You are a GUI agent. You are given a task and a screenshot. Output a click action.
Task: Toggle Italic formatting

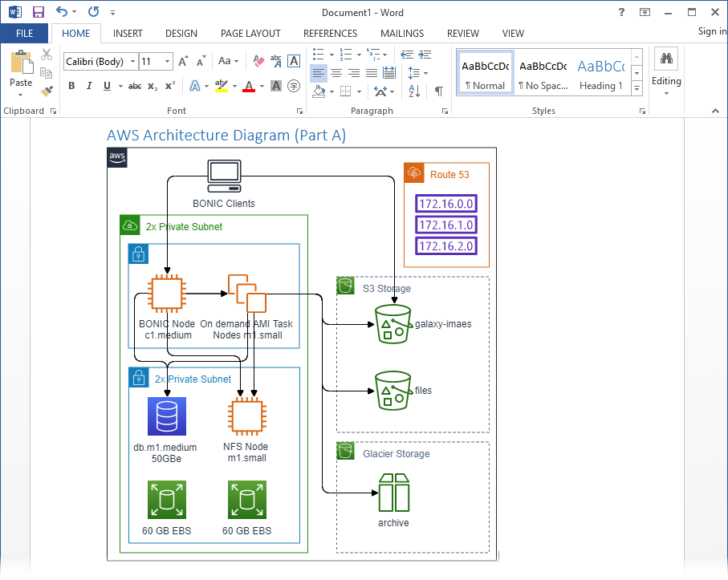[x=89, y=86]
